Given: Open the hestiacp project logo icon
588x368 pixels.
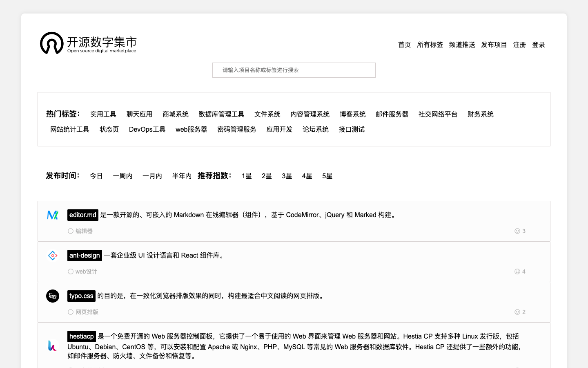Looking at the screenshot, I should [x=52, y=346].
